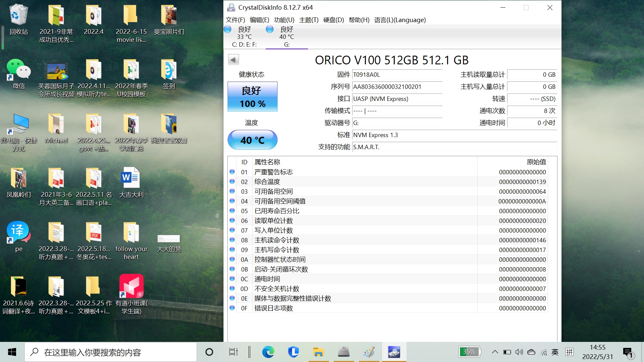Open Task View from the taskbar
The height and width of the screenshot is (362, 644).
coord(233,352)
